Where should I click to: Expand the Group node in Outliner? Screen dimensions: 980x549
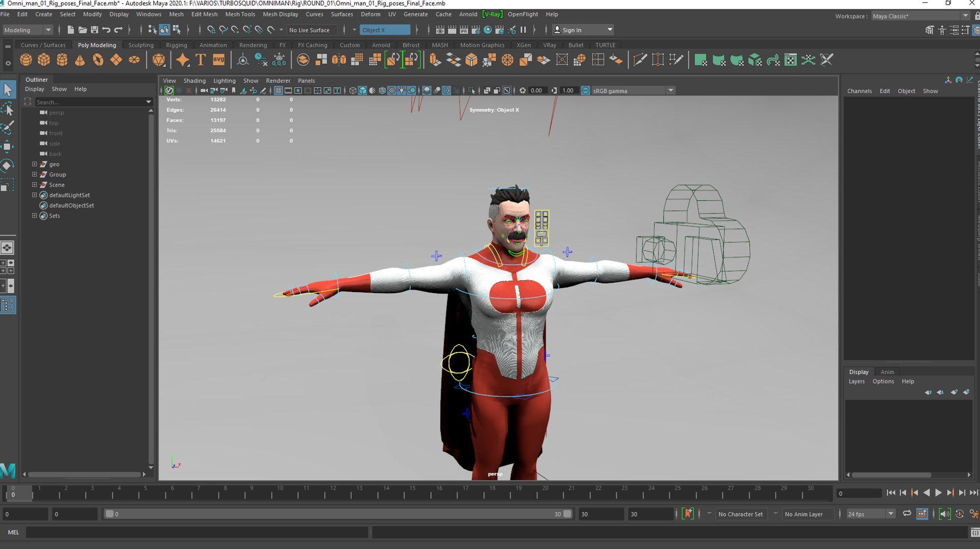34,174
